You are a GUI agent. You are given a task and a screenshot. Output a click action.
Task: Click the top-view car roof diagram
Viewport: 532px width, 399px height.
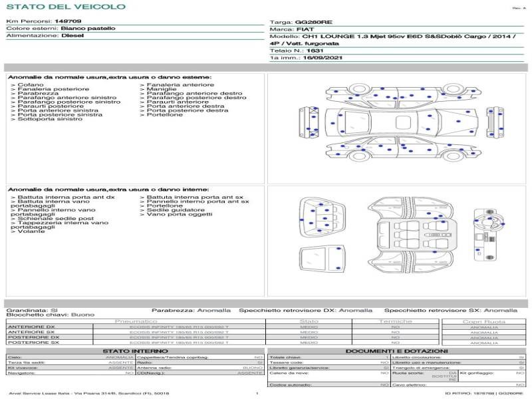tap(402, 122)
